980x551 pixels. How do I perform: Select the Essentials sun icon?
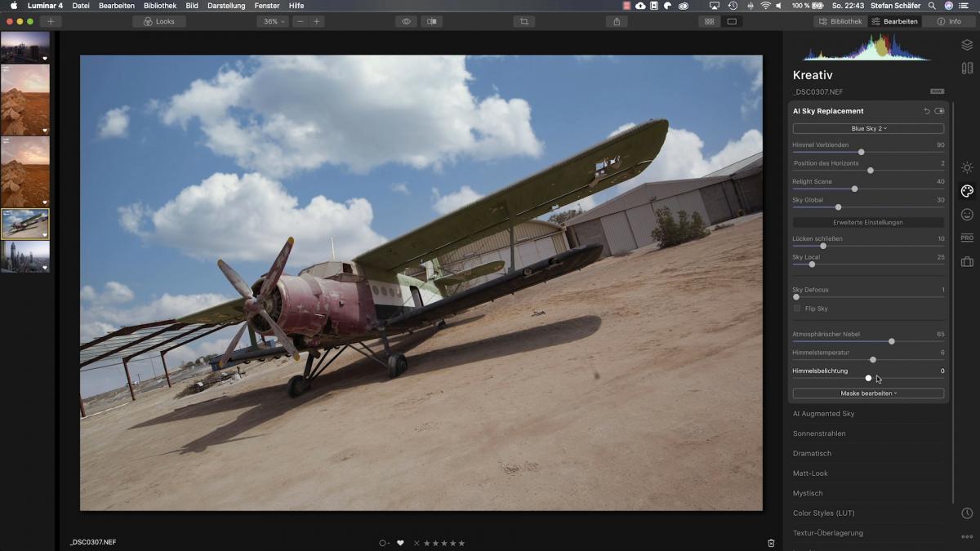(x=967, y=167)
